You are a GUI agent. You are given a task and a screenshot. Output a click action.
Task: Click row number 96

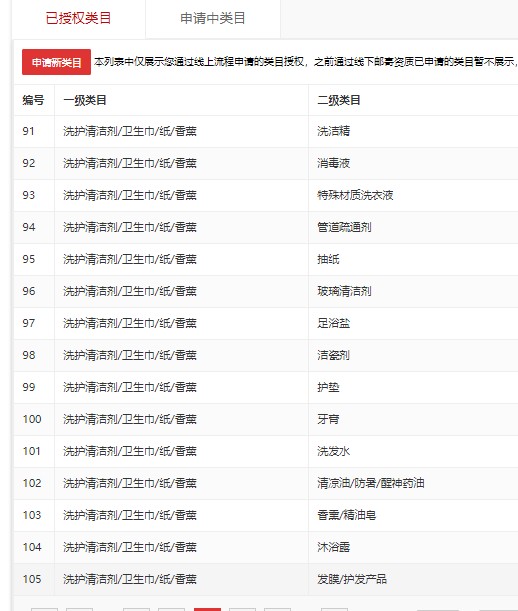28,291
